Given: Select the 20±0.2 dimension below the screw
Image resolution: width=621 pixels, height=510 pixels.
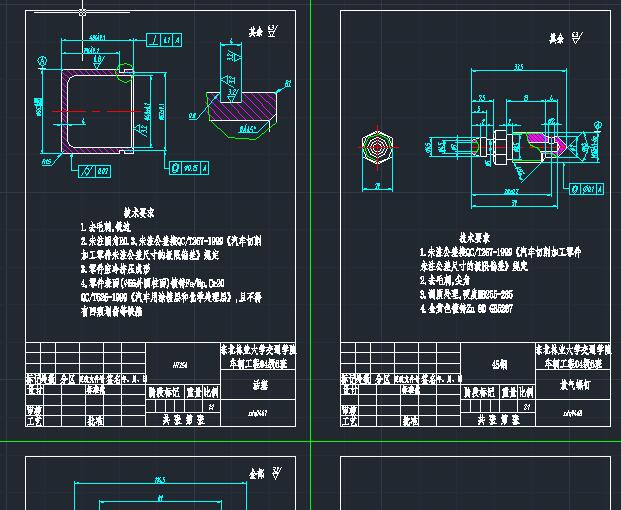Looking at the screenshot, I should [x=512, y=192].
